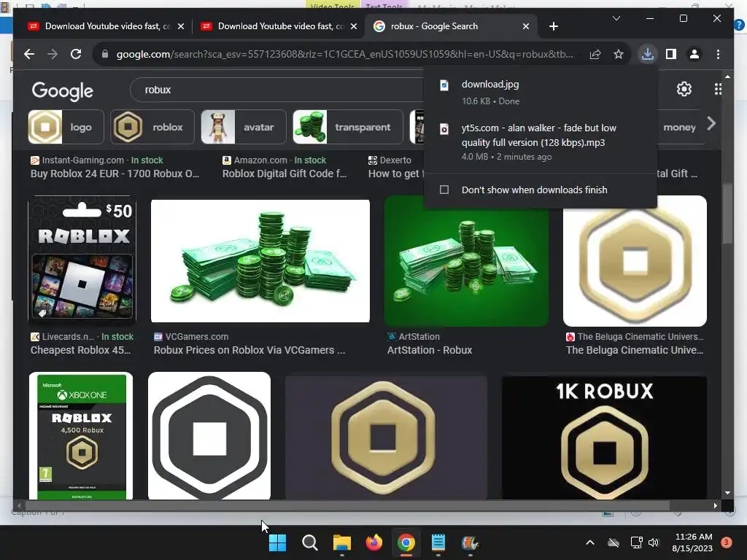Click the mp3 file icon in downloads
747x560 pixels.
(x=444, y=129)
